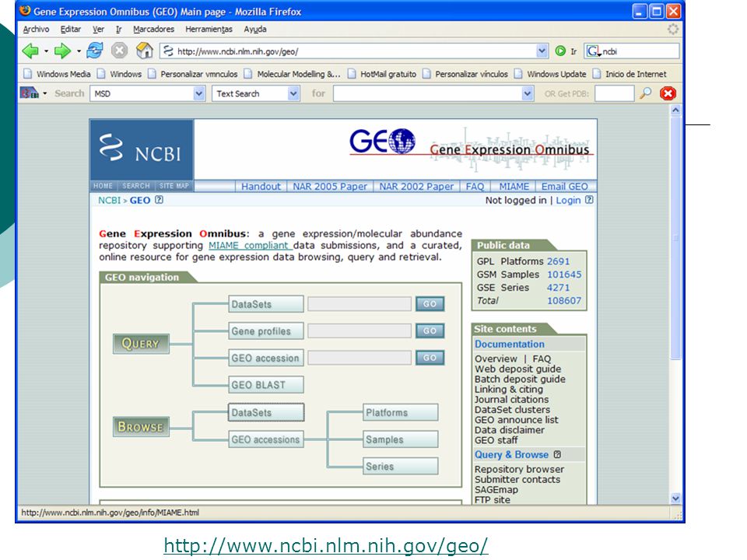
Task: Click the SITE MAP tab under NCBI logo
Action: click(174, 186)
